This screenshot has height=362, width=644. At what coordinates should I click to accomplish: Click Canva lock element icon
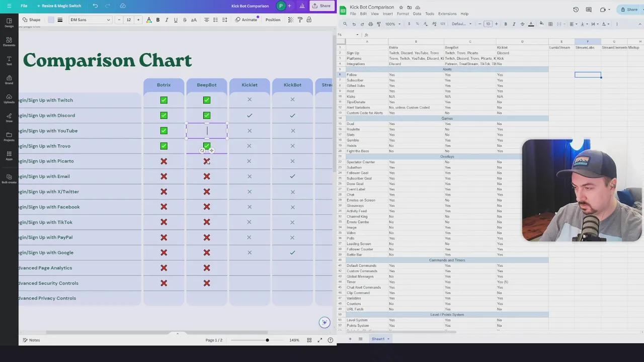click(x=309, y=20)
